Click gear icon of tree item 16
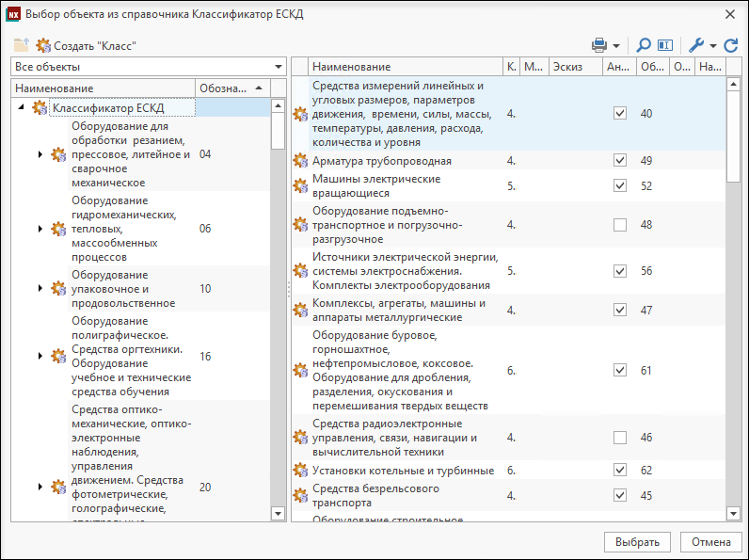The width and height of the screenshot is (749, 560). 58,356
